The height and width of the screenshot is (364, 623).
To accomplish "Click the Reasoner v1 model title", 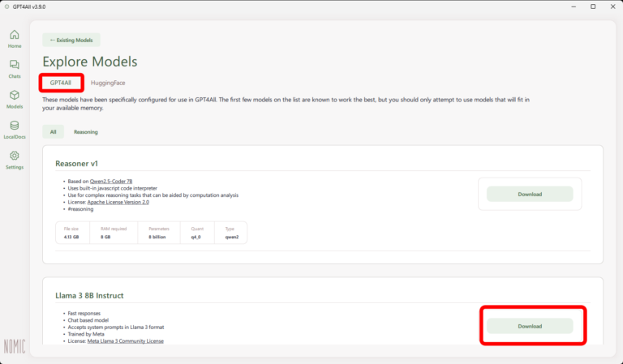I will (75, 163).
